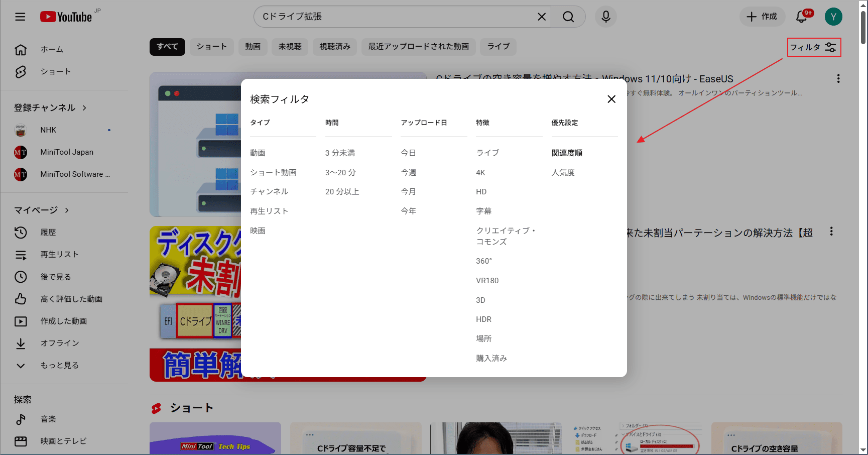
Task: Click the 作成 (create) button icon
Action: click(x=753, y=17)
